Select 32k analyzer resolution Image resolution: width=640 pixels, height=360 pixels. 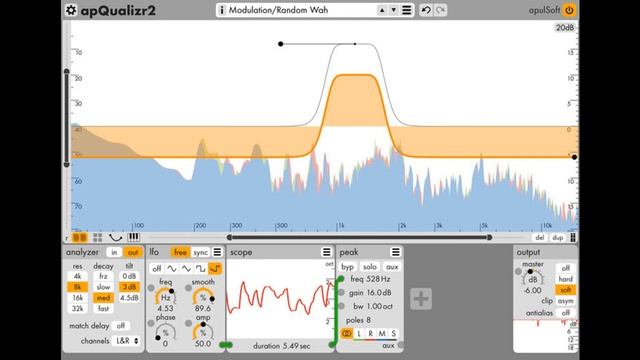coord(78,308)
